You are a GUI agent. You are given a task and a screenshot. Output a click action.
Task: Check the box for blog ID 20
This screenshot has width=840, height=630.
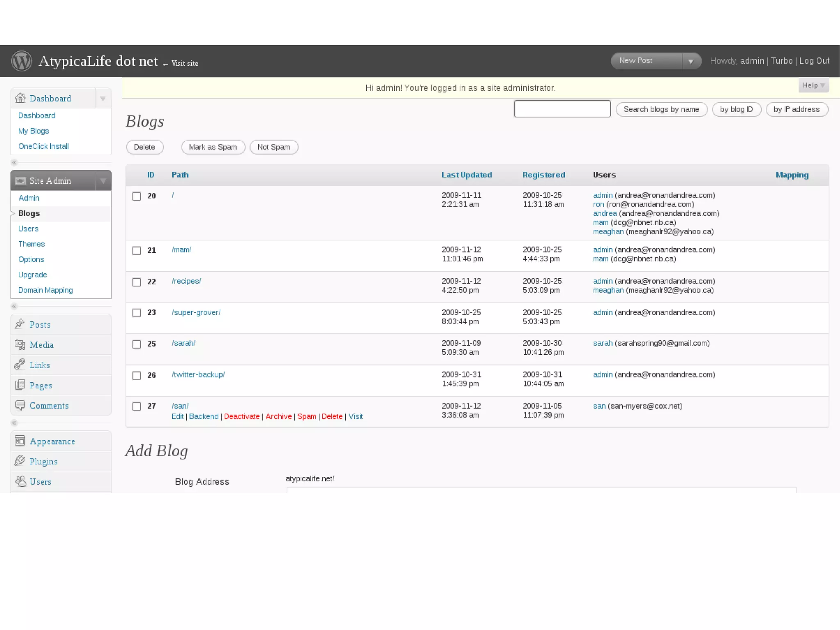point(137,196)
